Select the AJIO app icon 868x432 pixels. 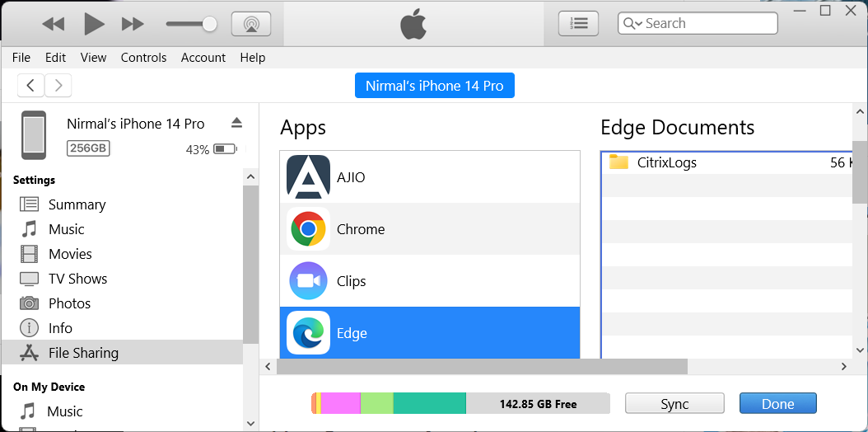click(x=308, y=177)
